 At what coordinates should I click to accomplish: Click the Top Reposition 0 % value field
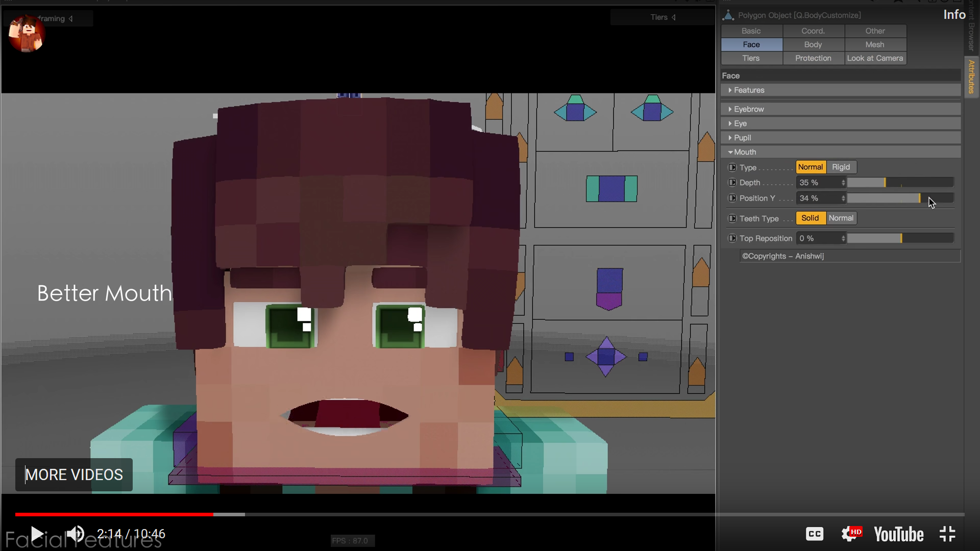[818, 238]
